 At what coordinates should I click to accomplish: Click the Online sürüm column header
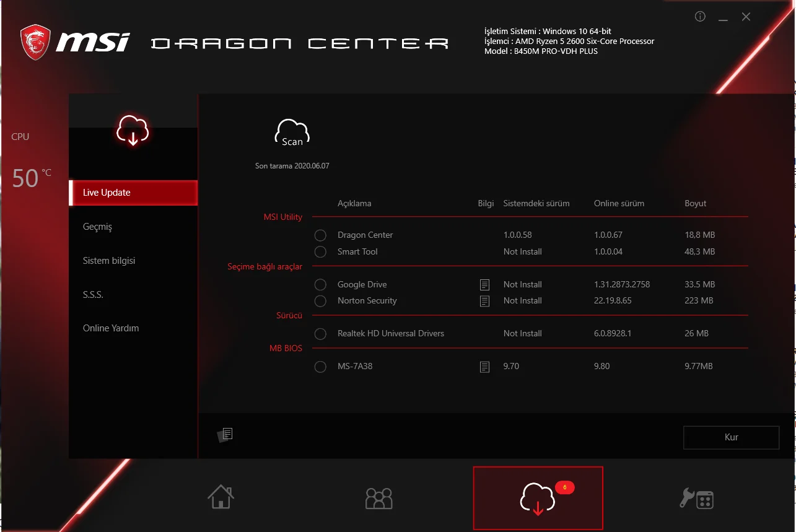coord(619,204)
